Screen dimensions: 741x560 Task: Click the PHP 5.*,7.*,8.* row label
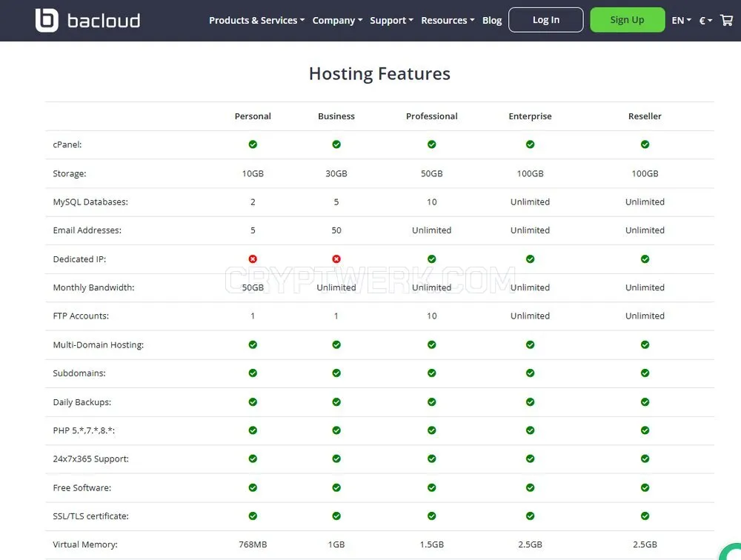[84, 430]
